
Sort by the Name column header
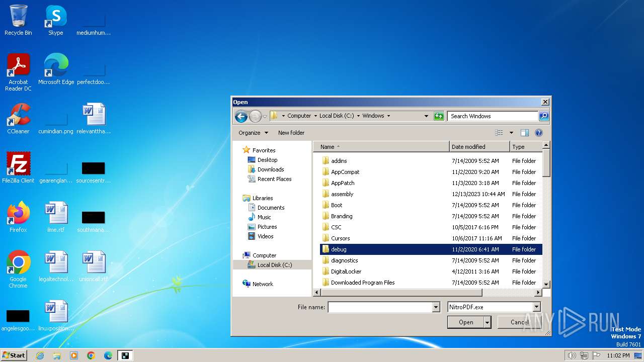coord(381,147)
